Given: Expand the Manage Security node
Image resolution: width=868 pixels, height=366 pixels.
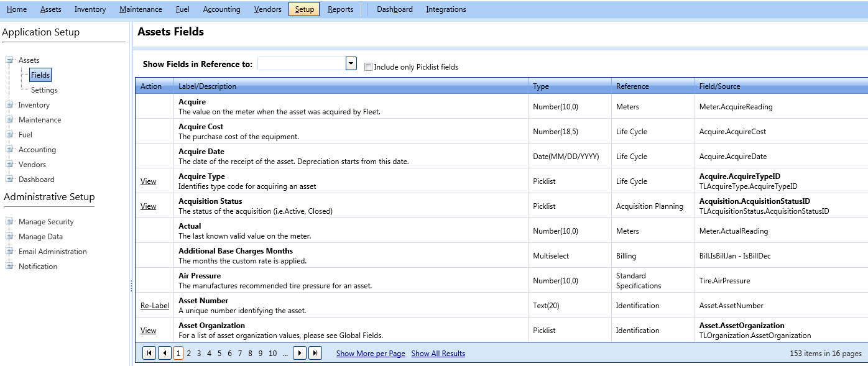Looking at the screenshot, I should pos(9,222).
